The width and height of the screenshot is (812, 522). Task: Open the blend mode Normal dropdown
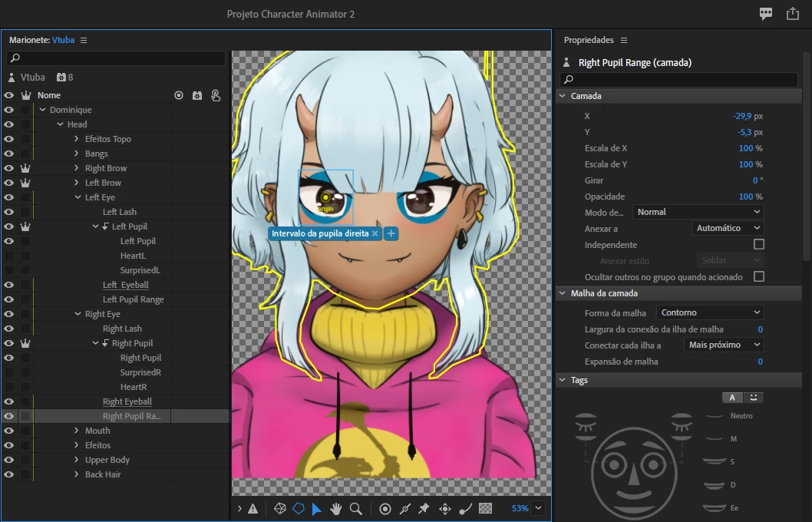pos(698,212)
